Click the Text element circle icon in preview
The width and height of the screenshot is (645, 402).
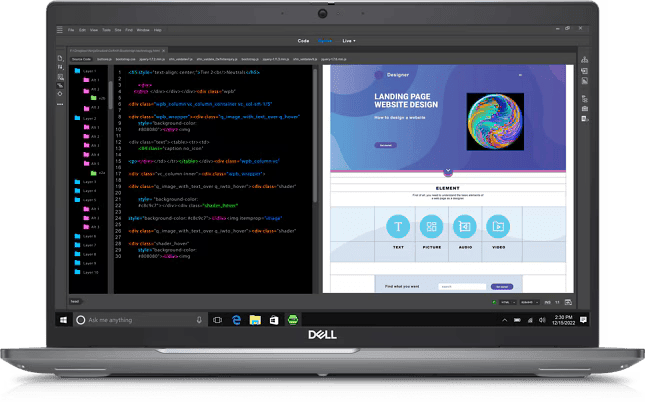(x=398, y=226)
